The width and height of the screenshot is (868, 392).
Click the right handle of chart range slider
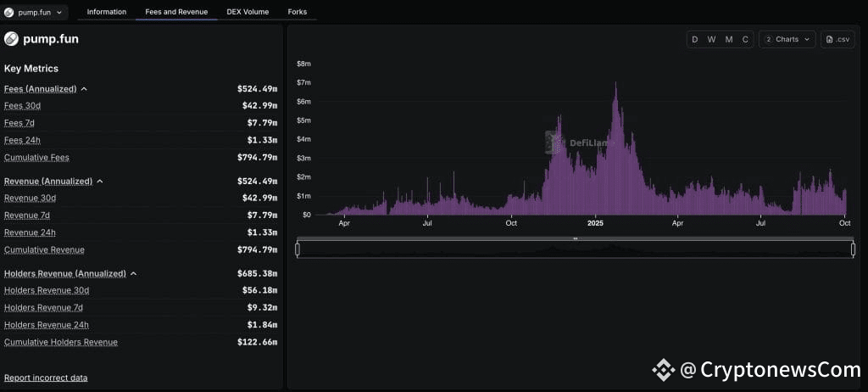click(x=853, y=249)
